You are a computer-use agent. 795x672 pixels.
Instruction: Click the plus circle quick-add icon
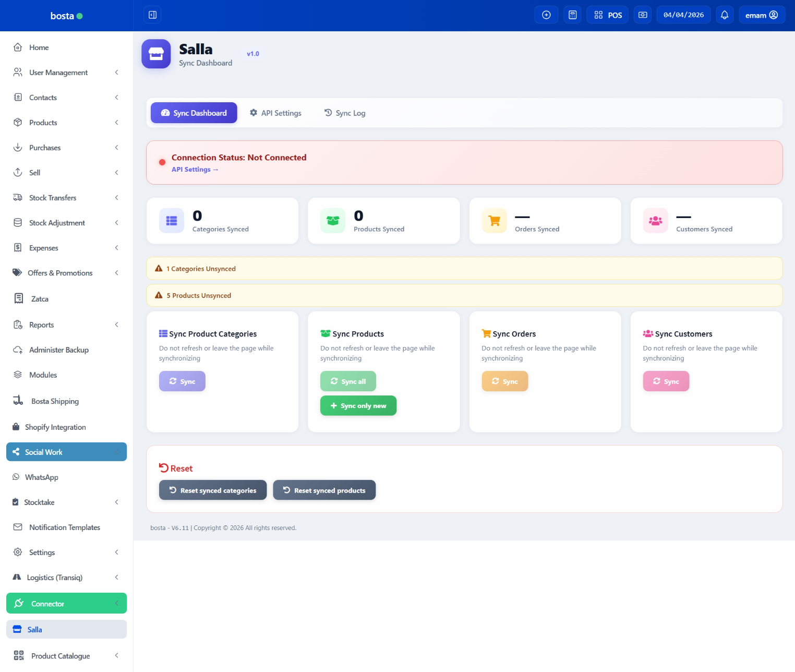(x=546, y=15)
